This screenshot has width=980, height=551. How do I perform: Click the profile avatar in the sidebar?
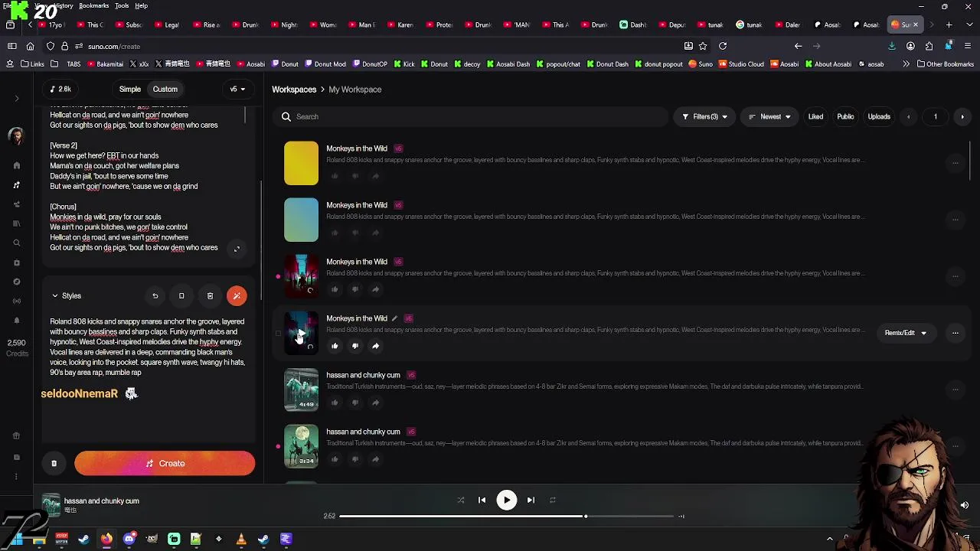[16, 135]
